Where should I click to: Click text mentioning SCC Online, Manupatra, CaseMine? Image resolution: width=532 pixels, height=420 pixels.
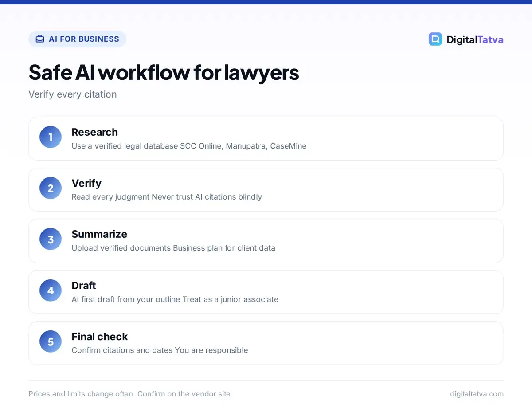(189, 146)
